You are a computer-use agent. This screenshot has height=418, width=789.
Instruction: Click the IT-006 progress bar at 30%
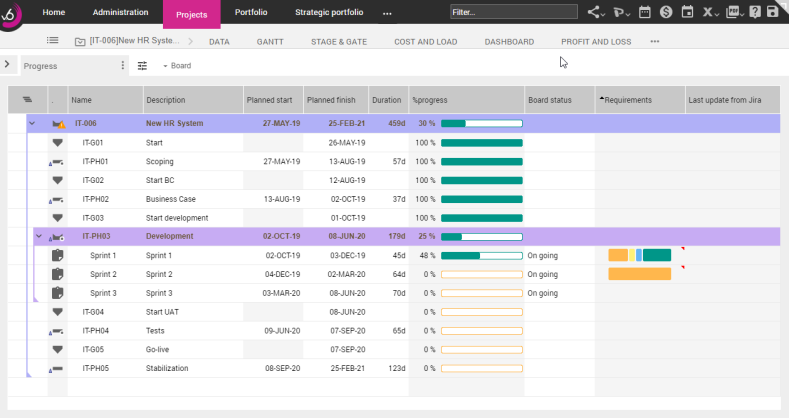[482, 123]
